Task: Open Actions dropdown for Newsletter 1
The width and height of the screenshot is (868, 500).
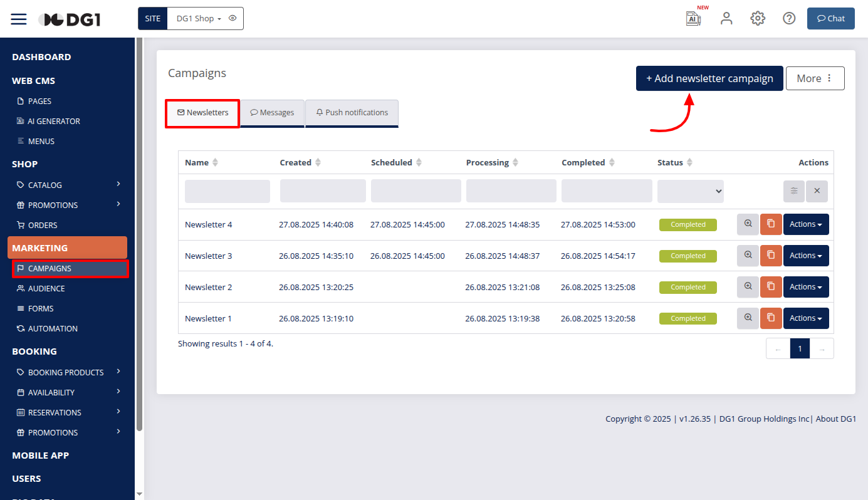Action: [805, 318]
